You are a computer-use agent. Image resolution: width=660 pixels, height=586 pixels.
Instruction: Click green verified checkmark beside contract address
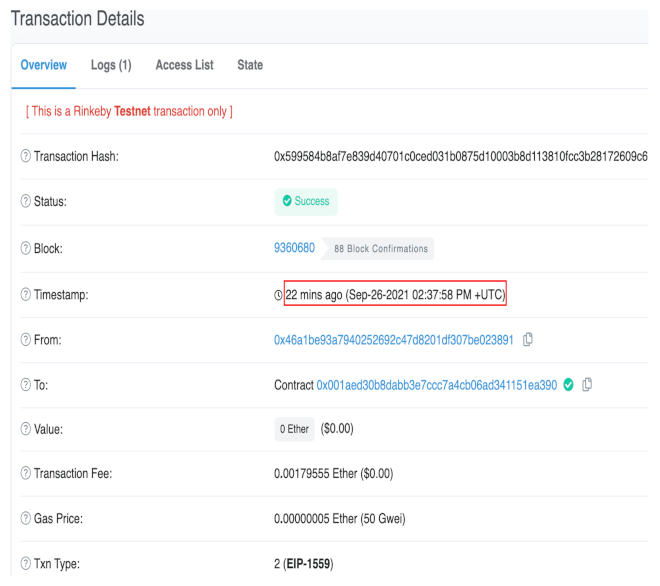pos(569,385)
